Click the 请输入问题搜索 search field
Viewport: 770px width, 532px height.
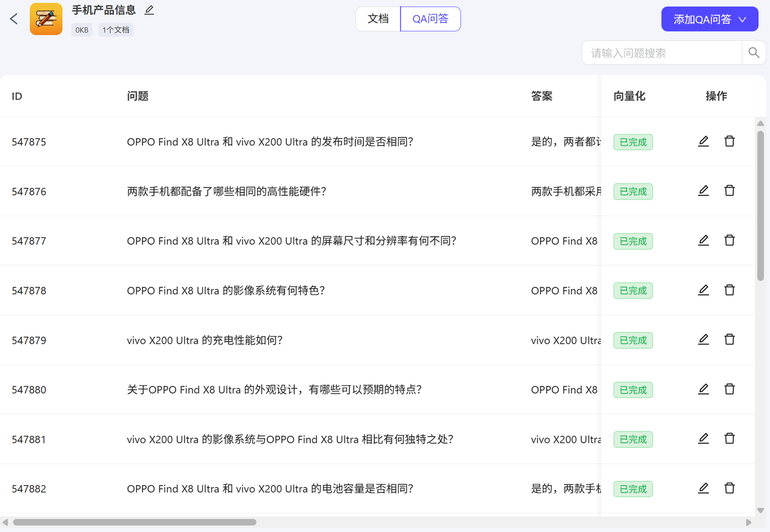pyautogui.click(x=661, y=53)
